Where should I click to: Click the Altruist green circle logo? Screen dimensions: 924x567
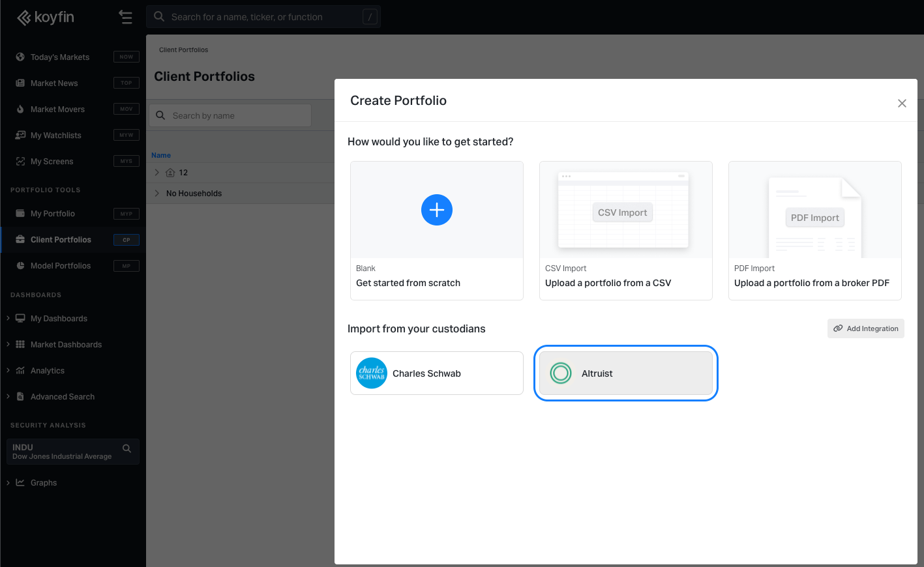561,373
